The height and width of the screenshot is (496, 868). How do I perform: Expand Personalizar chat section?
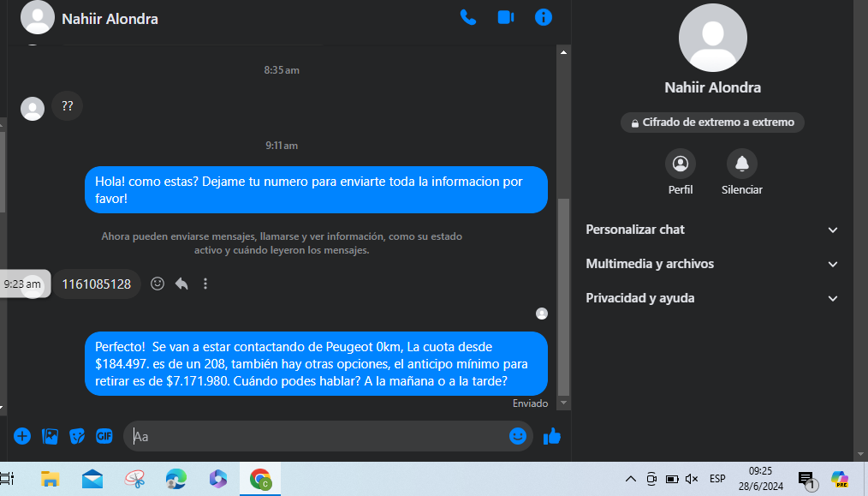[712, 230]
